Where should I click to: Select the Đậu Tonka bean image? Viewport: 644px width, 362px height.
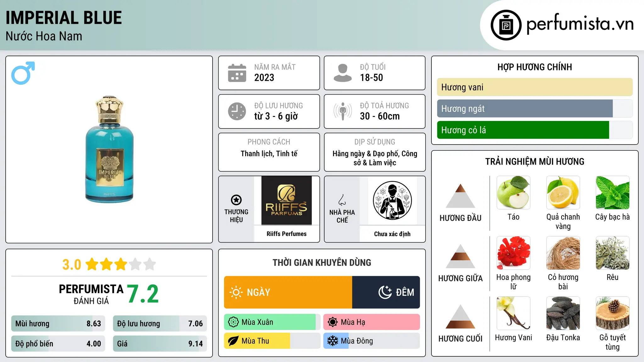point(563,313)
